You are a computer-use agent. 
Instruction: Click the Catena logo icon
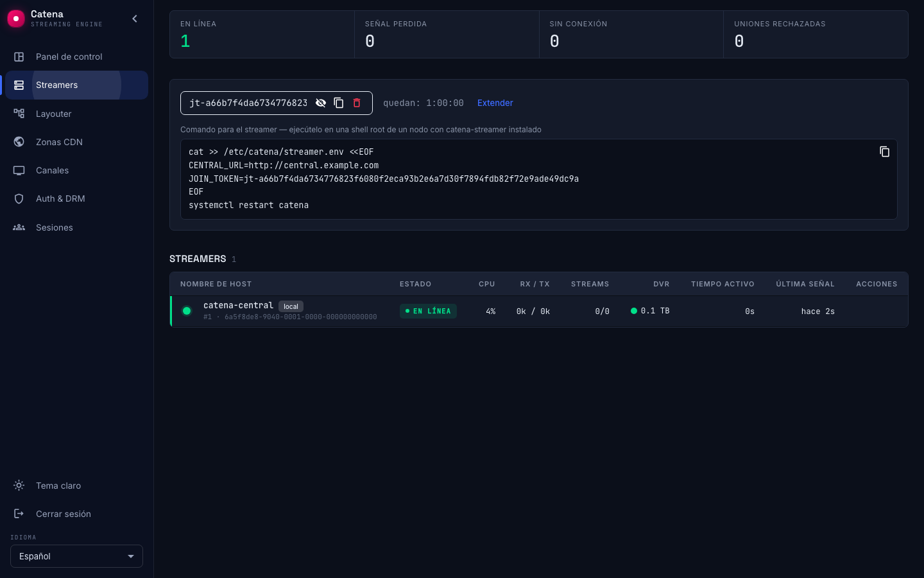pos(16,19)
